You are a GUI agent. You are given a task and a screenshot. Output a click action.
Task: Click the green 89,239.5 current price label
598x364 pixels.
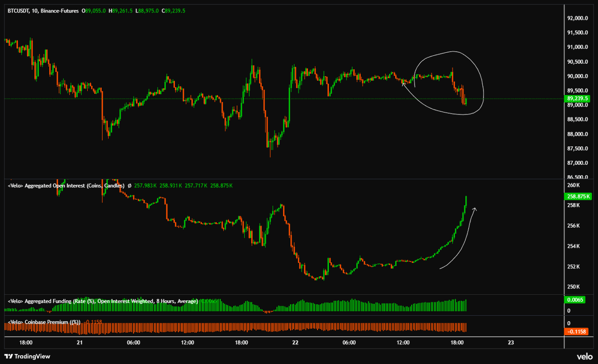(577, 99)
